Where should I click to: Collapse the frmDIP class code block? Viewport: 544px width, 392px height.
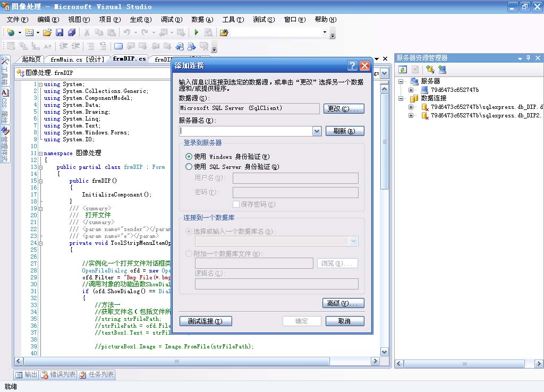[40, 167]
